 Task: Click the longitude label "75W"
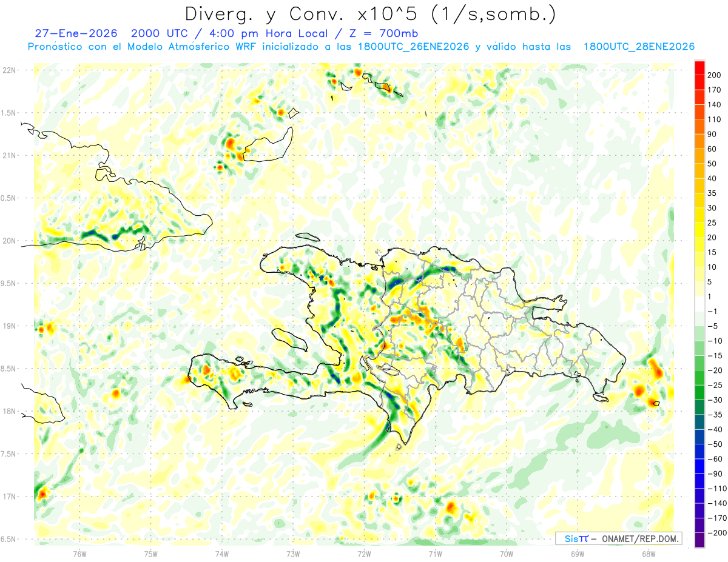pos(151,554)
